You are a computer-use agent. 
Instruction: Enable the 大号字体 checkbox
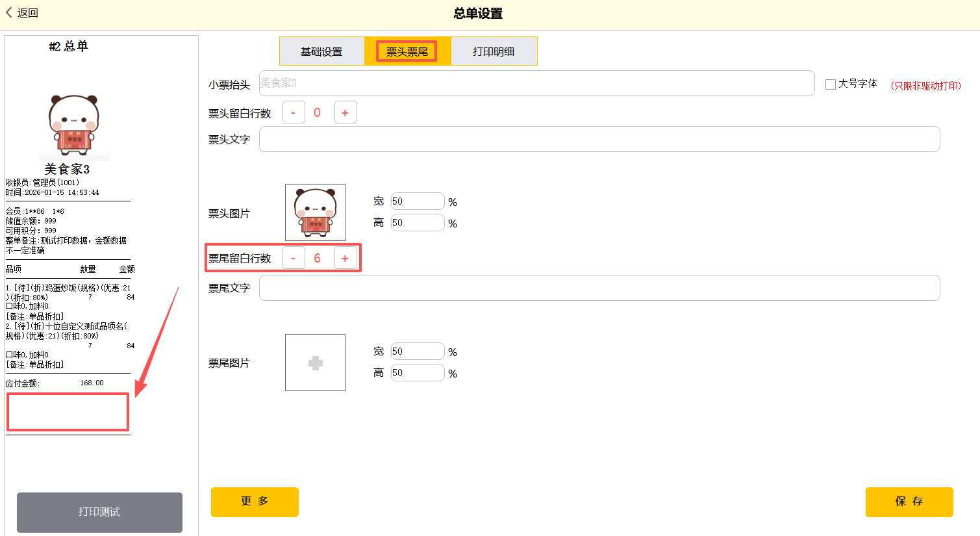pyautogui.click(x=830, y=84)
